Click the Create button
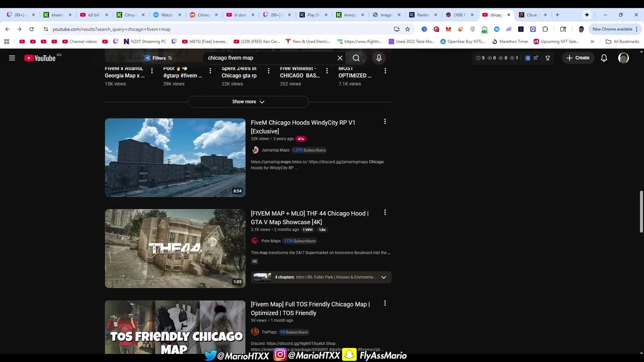Image resolution: width=644 pixels, height=362 pixels. (578, 58)
